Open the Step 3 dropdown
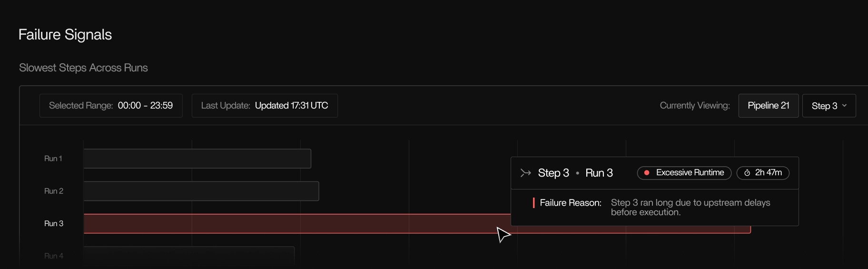This screenshot has height=269, width=868. (x=829, y=106)
